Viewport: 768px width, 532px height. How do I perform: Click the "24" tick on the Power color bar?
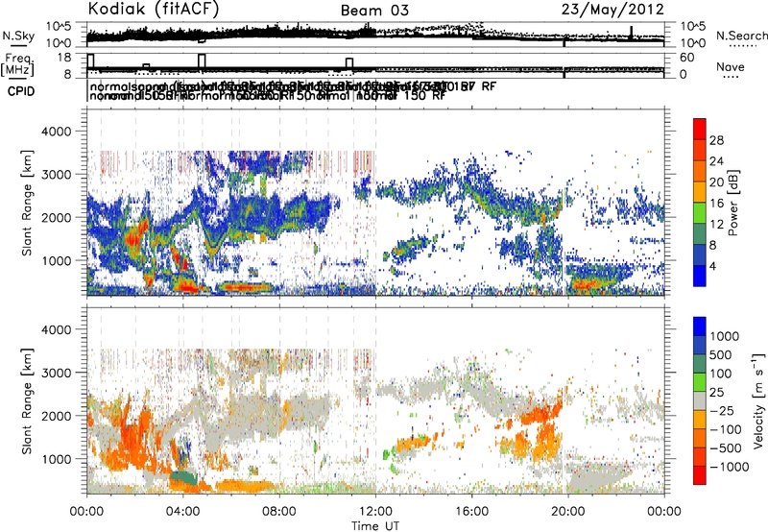pyautogui.click(x=716, y=161)
